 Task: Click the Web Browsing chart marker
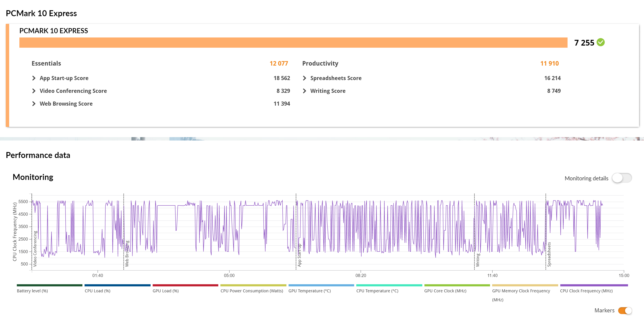[x=127, y=254]
